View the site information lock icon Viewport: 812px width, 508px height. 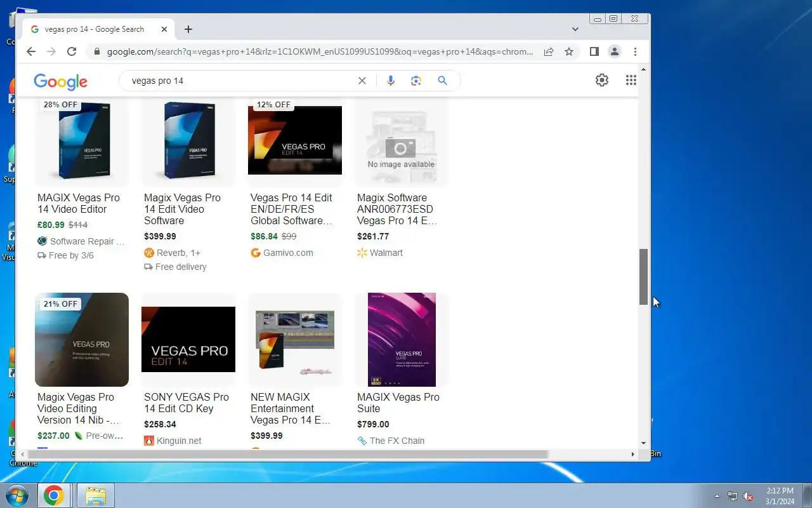97,52
